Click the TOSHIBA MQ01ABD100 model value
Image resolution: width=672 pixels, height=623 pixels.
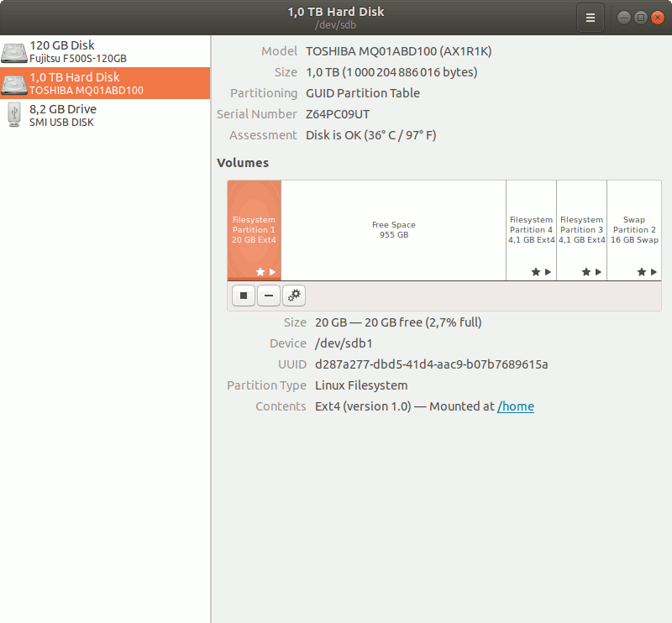click(x=398, y=51)
